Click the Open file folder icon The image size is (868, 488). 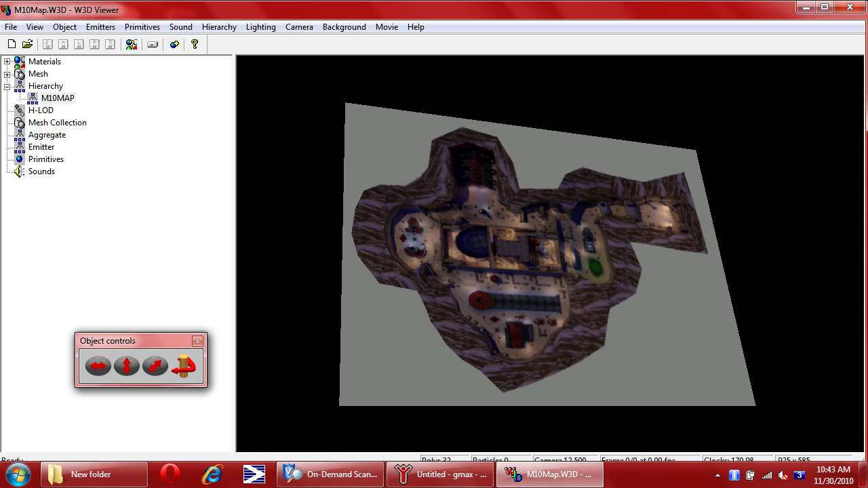pyautogui.click(x=27, y=45)
